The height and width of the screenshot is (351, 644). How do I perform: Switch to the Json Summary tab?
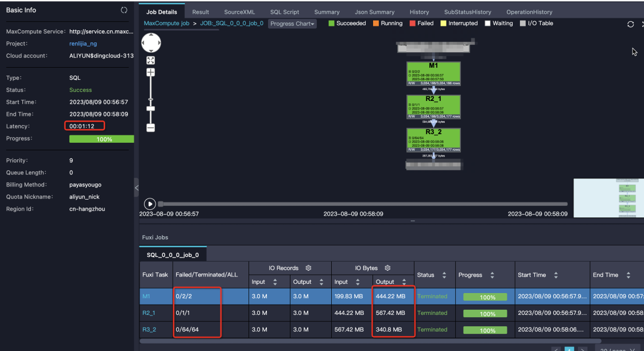coord(375,12)
